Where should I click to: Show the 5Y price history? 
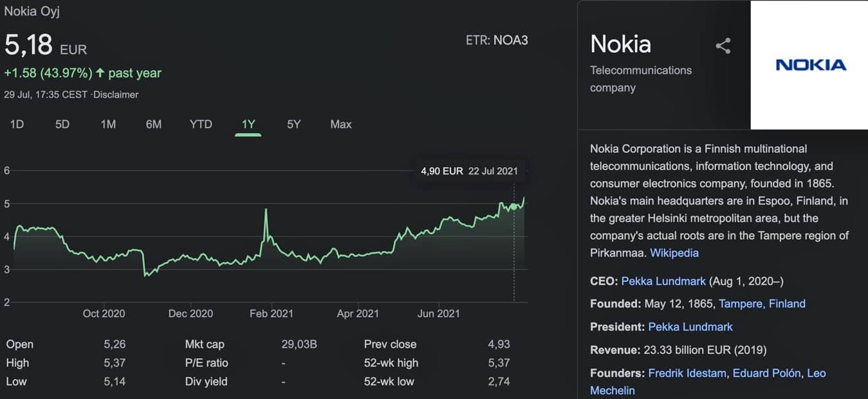coord(293,124)
